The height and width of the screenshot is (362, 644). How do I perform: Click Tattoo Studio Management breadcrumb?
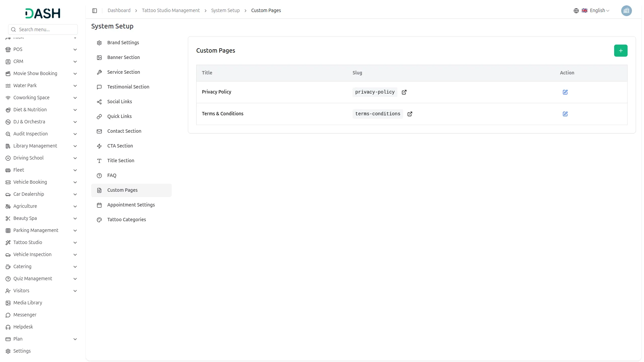(x=170, y=11)
